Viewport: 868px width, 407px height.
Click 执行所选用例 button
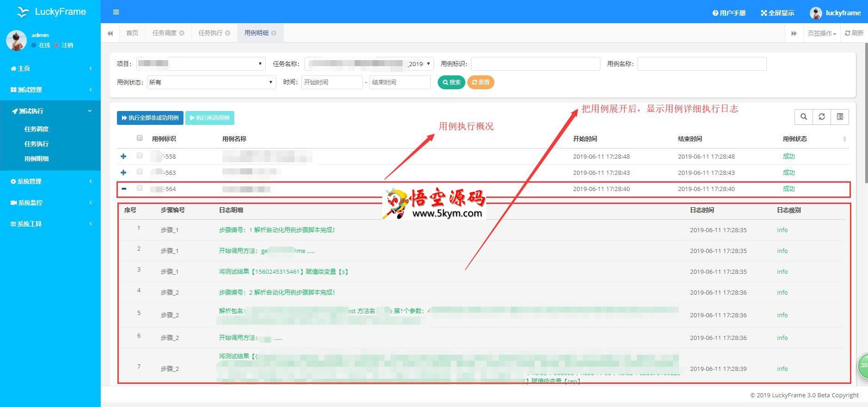[x=210, y=118]
